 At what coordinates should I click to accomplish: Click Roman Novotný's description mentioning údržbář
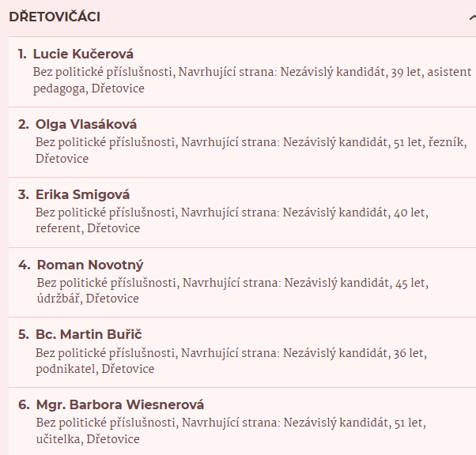(x=232, y=291)
